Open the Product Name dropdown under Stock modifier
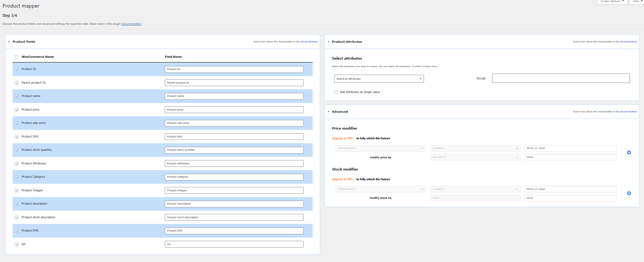This screenshot has width=644, height=262. pyautogui.click(x=380, y=189)
